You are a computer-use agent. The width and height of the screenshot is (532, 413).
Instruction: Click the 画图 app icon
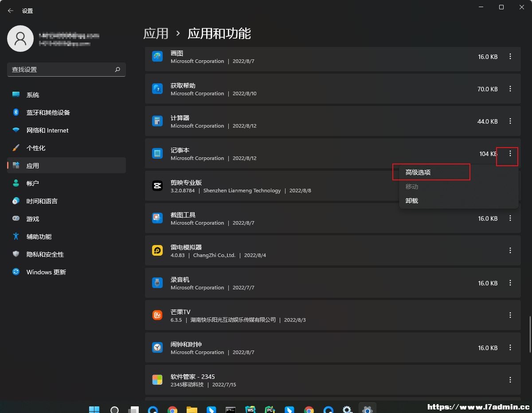pos(157,57)
